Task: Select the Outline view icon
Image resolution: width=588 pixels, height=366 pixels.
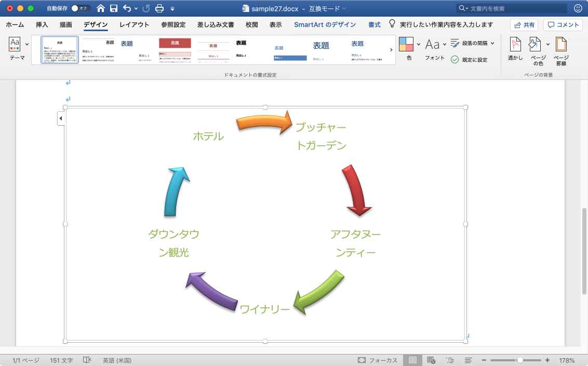Action: 450,360
